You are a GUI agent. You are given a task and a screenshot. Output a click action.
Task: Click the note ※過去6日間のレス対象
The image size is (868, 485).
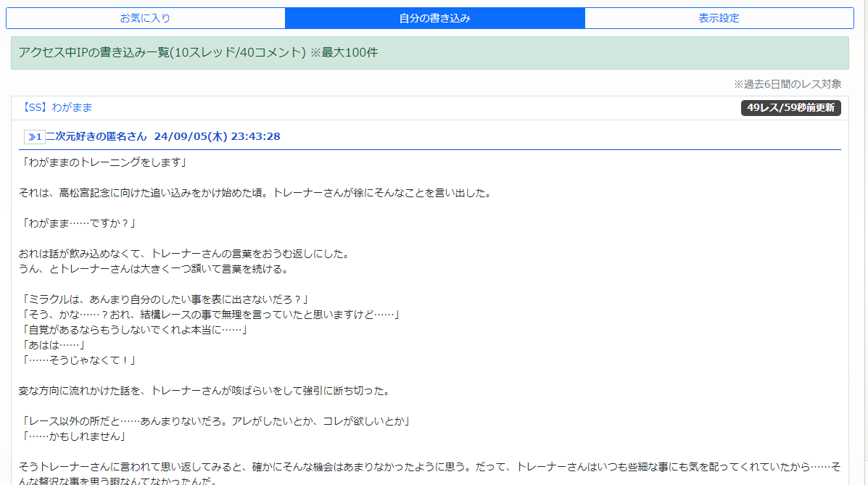point(788,84)
